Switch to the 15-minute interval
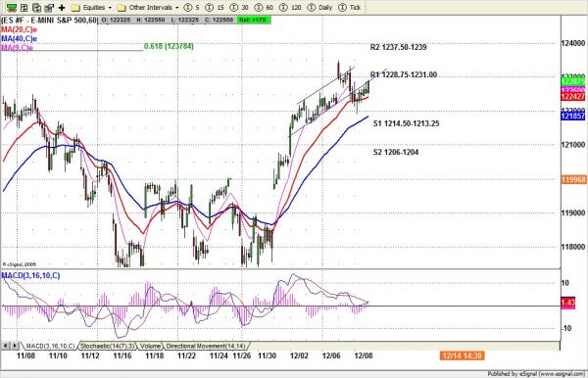This screenshot has height=378, width=588. pos(216,8)
